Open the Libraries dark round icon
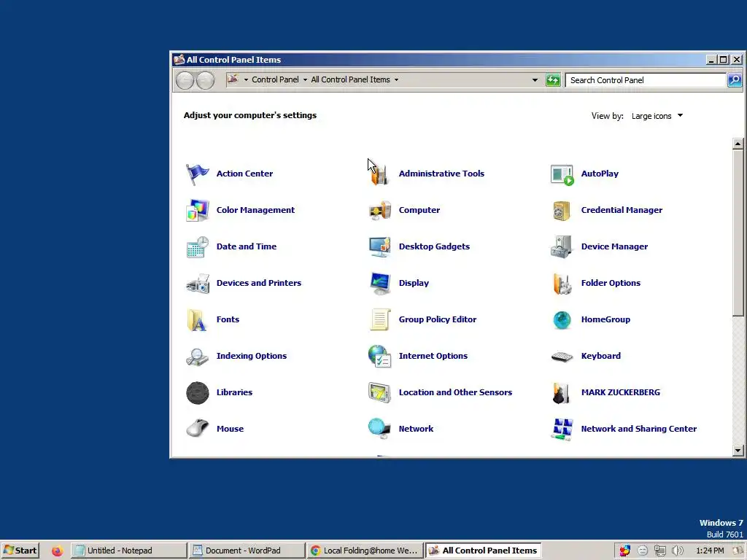This screenshot has width=747, height=560. [x=197, y=393]
